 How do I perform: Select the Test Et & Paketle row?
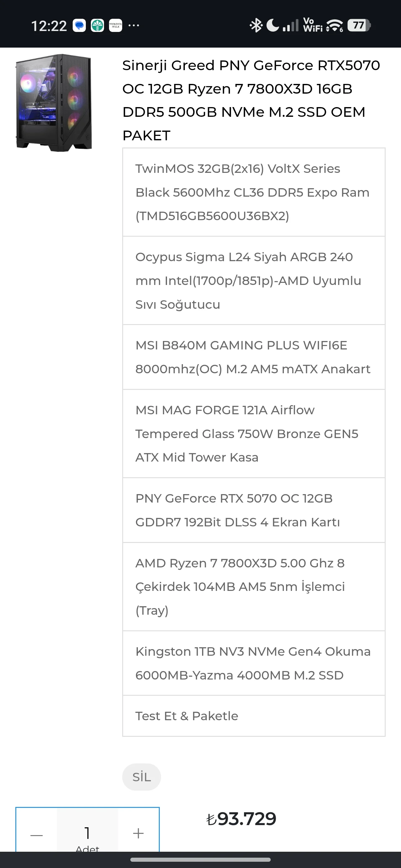point(254,716)
